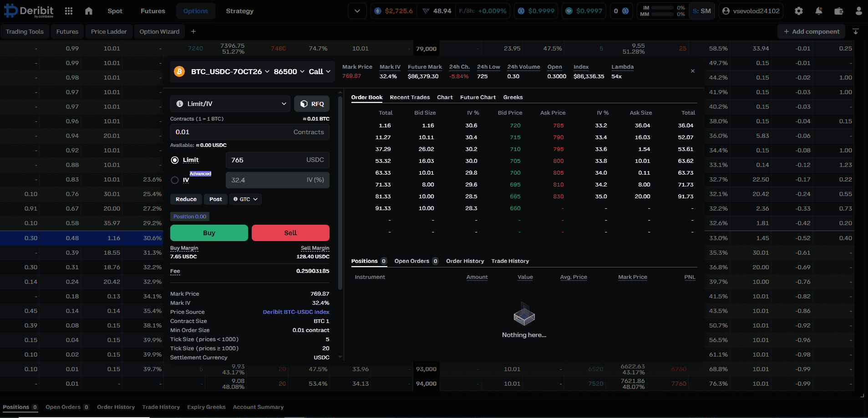Open the Futures menu in top navigation

(153, 11)
